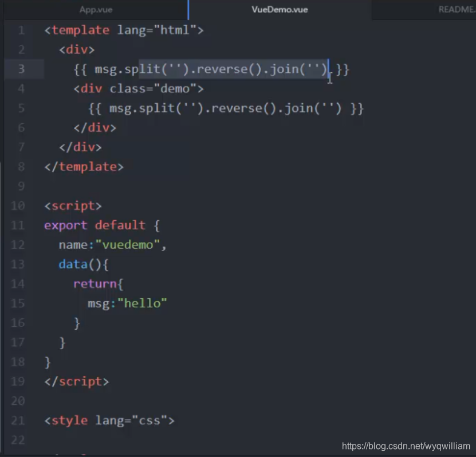476x457 pixels.
Task: Select the VueDemo.vue tab
Action: coord(280,10)
